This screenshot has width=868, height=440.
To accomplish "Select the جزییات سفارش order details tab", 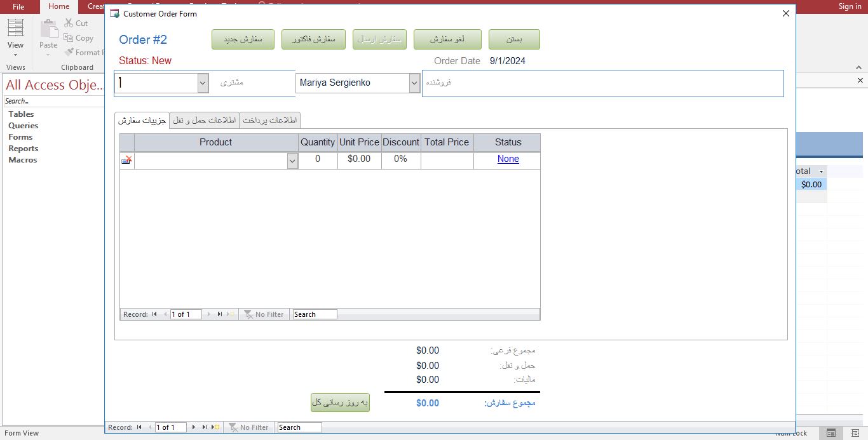I will (x=142, y=120).
